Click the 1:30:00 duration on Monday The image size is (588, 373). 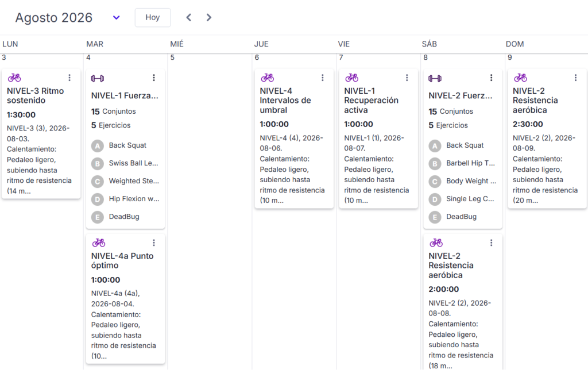[x=21, y=115]
